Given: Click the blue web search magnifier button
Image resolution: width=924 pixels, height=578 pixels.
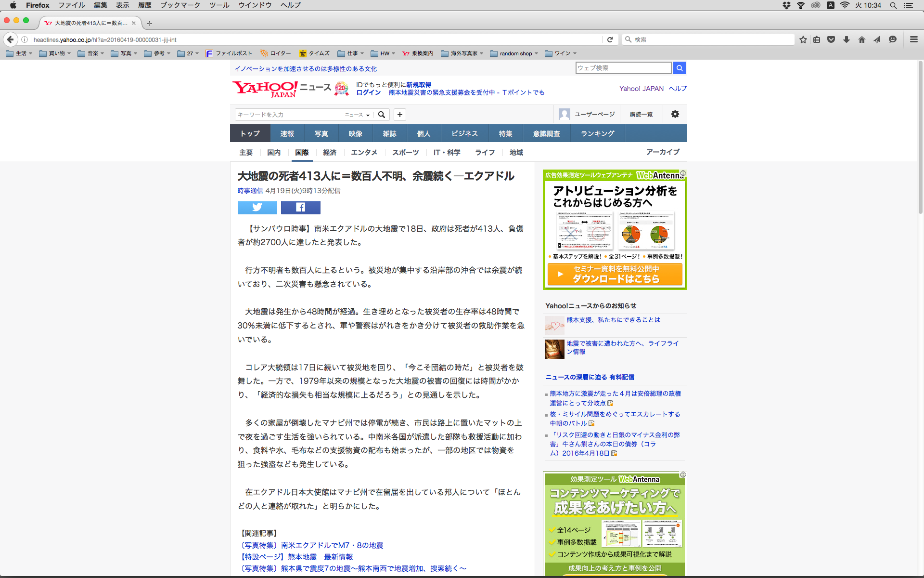Looking at the screenshot, I should click(679, 68).
